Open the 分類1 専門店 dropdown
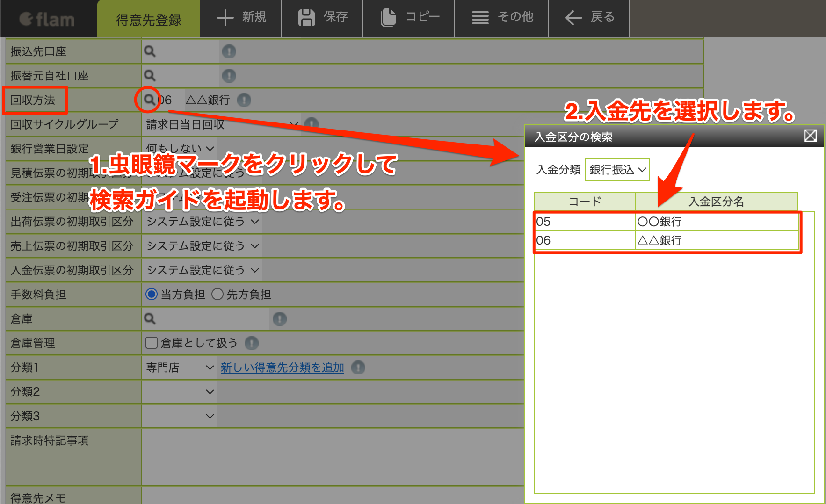This screenshot has height=504, width=826. tap(180, 367)
